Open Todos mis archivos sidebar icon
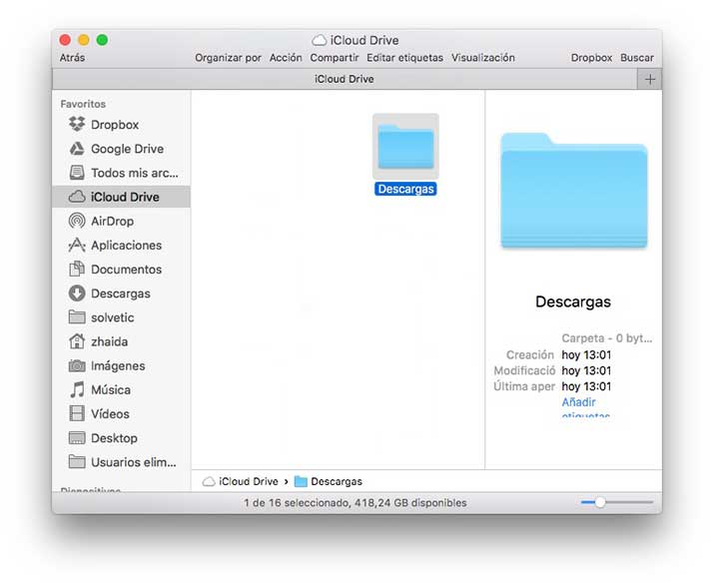 [x=77, y=173]
